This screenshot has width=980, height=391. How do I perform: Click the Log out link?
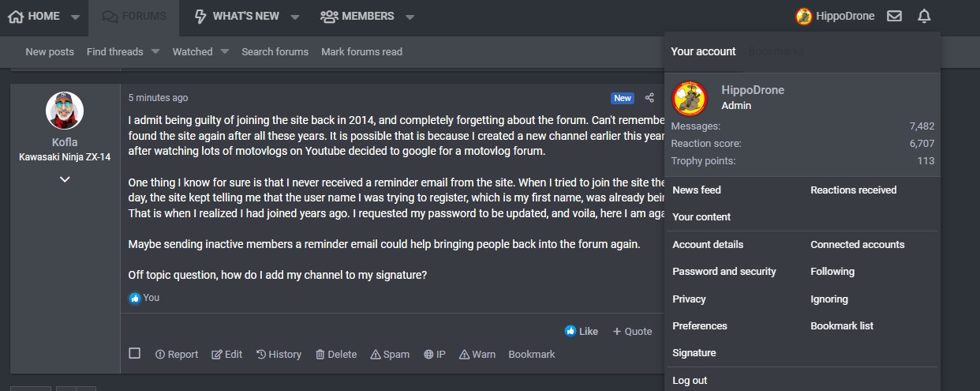pyautogui.click(x=690, y=381)
